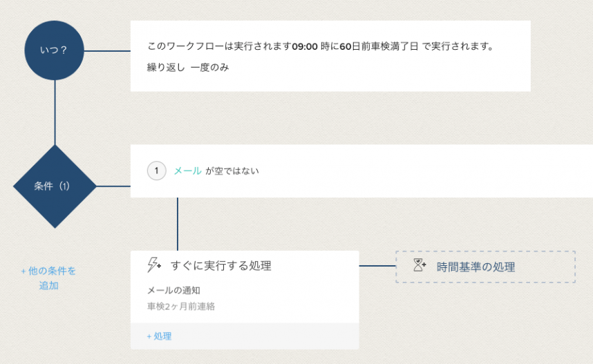Click the 09:00 execution time text
Viewport: 593px width, 364px height.
coord(305,46)
